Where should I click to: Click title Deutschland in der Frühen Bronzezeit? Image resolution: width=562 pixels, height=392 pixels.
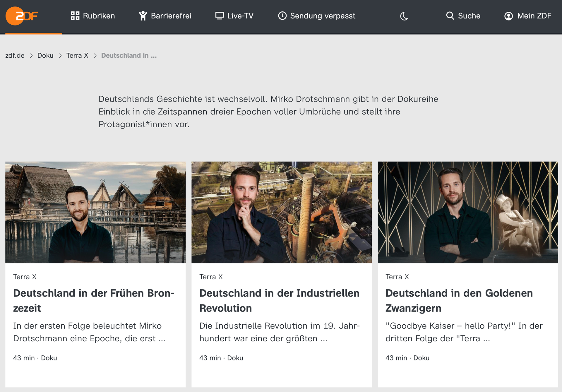tap(94, 300)
